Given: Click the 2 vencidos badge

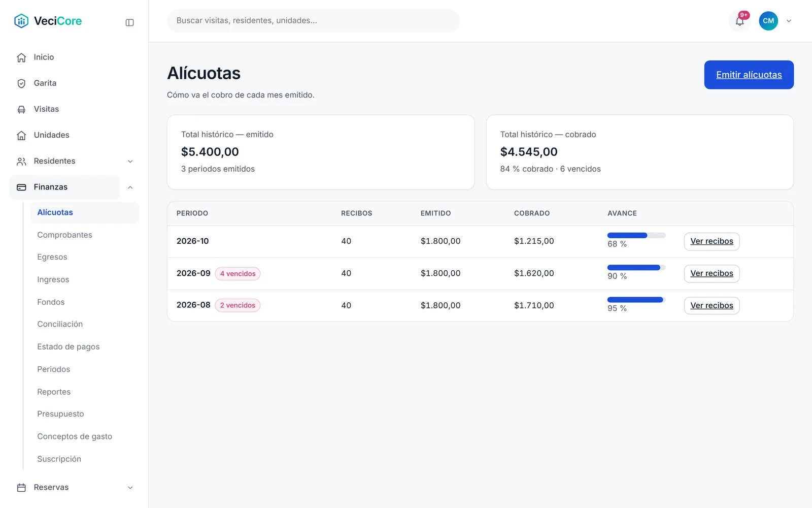Looking at the screenshot, I should (x=238, y=305).
